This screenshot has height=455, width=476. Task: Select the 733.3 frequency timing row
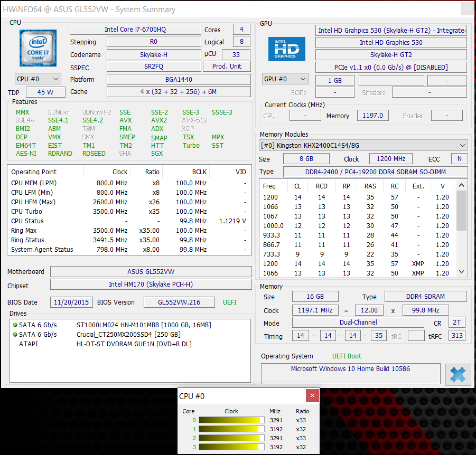click(358, 254)
